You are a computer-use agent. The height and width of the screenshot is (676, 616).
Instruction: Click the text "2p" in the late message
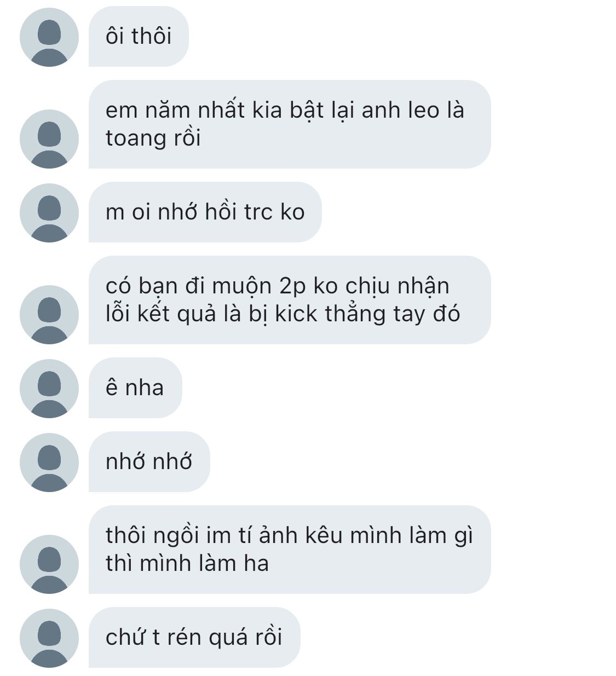pyautogui.click(x=293, y=286)
